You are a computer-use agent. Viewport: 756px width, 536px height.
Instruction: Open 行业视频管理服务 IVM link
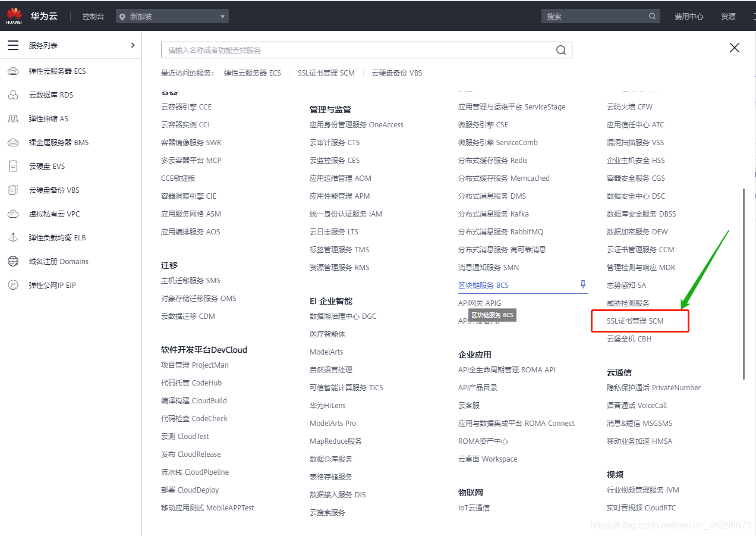pyautogui.click(x=642, y=490)
